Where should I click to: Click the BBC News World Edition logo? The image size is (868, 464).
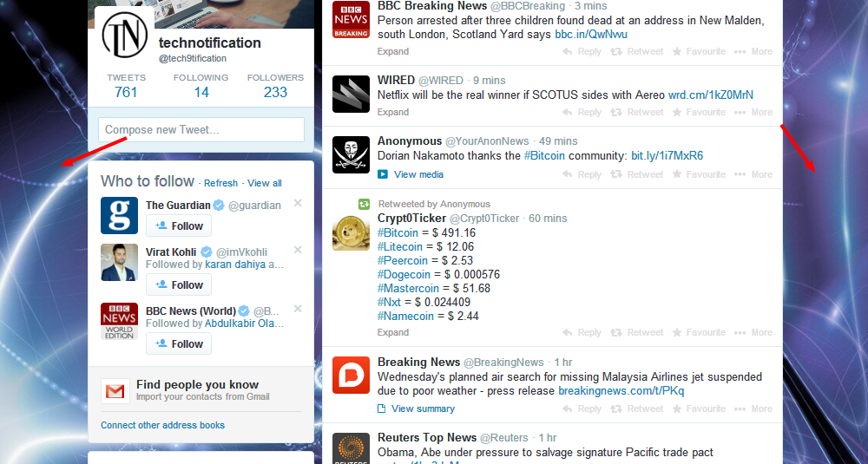click(x=119, y=321)
